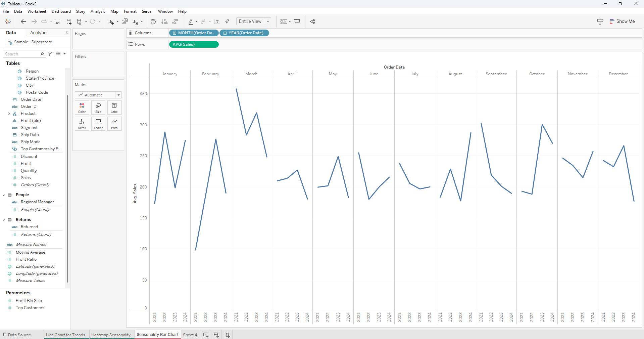Go to the Data Source tab
This screenshot has height=339, width=644.
point(17,335)
